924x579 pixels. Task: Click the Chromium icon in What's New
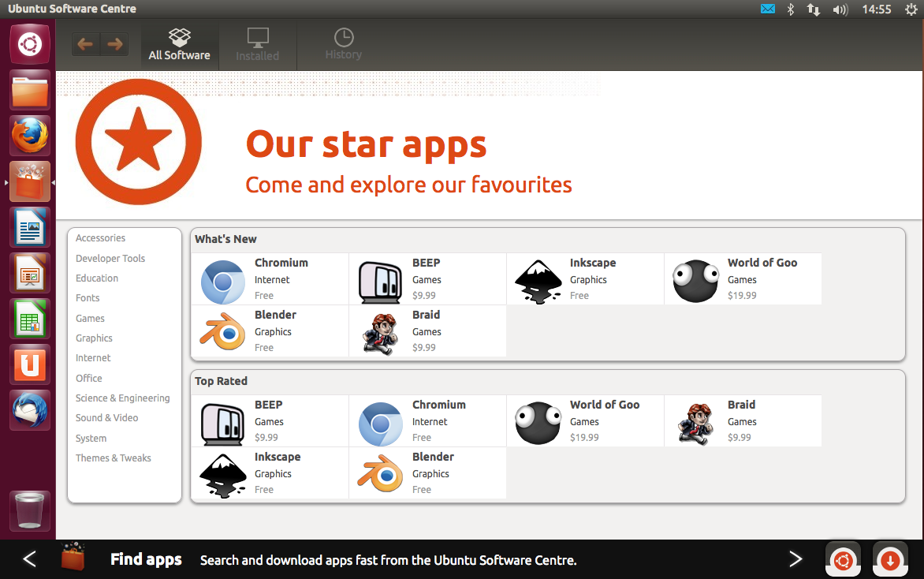223,282
